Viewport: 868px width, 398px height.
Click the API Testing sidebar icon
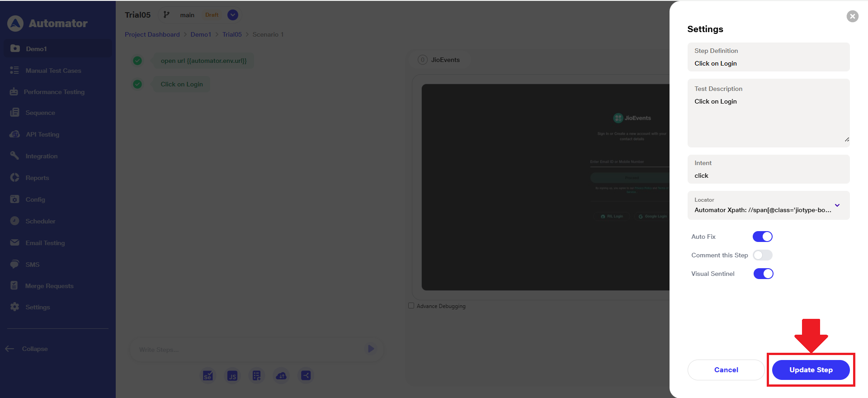pos(15,134)
